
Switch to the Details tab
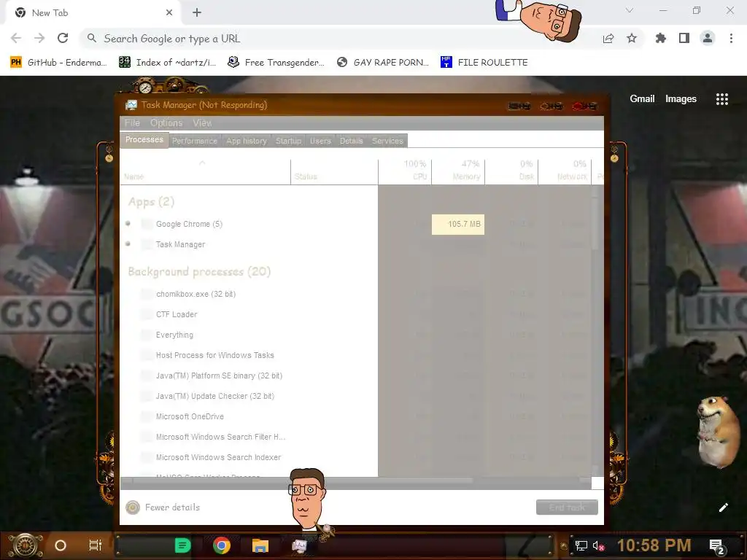(x=351, y=141)
